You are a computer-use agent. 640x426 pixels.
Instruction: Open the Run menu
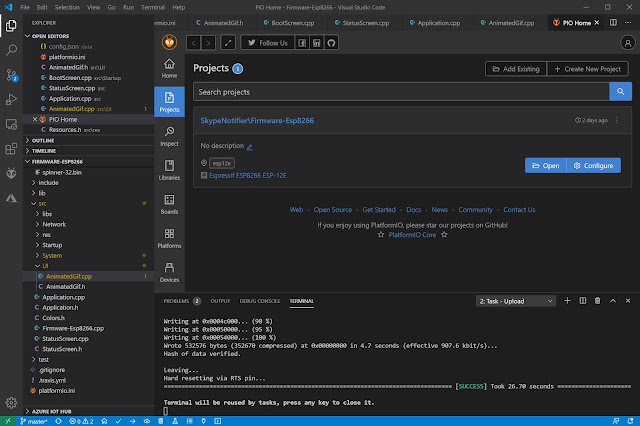coord(128,7)
